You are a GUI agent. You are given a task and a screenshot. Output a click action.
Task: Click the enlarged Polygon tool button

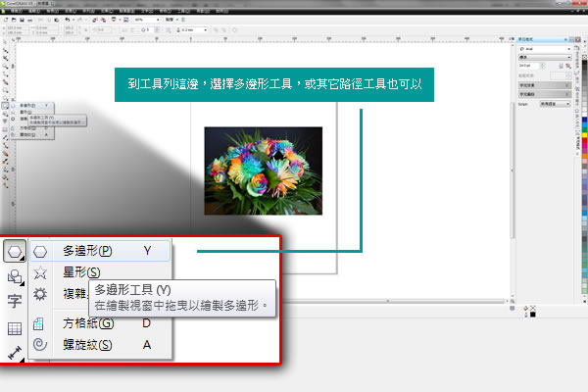point(15,251)
